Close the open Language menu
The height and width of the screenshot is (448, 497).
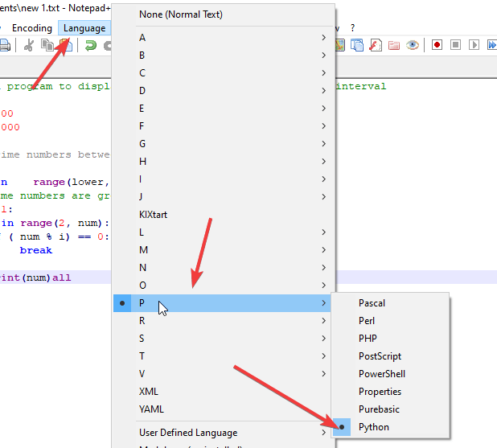click(x=84, y=28)
